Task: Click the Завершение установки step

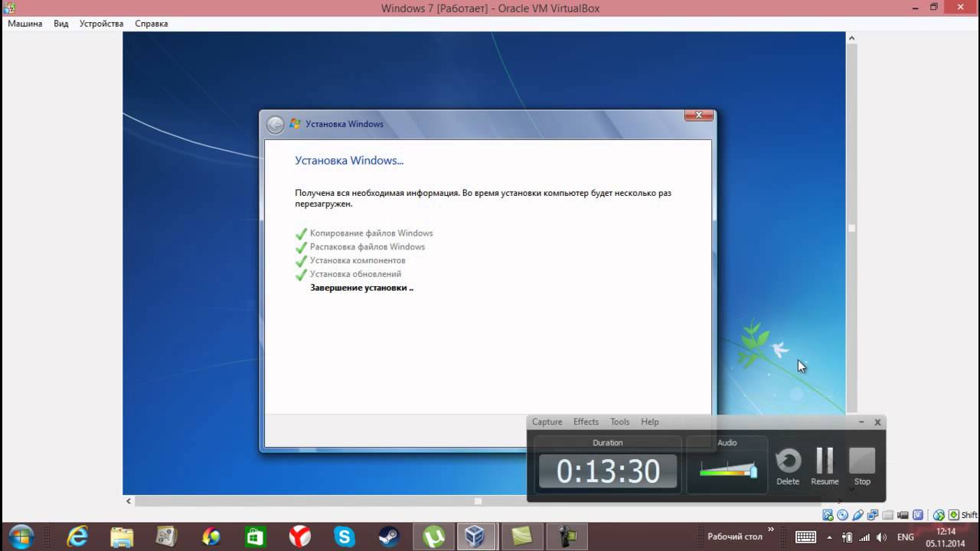Action: [x=361, y=288]
